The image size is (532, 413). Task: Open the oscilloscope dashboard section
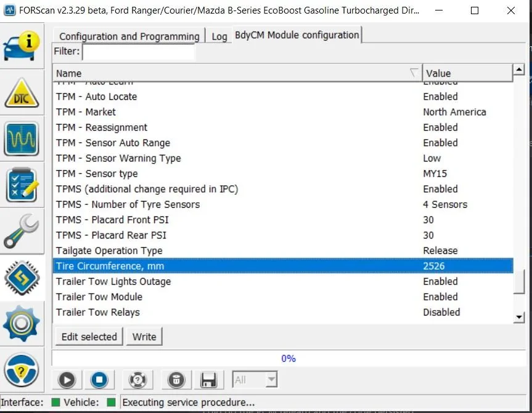click(x=22, y=139)
